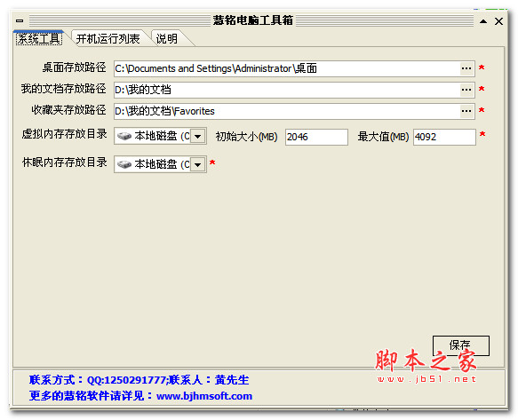
Task: Click the 虚拟内存存放目录 label
Action: [x=64, y=134]
